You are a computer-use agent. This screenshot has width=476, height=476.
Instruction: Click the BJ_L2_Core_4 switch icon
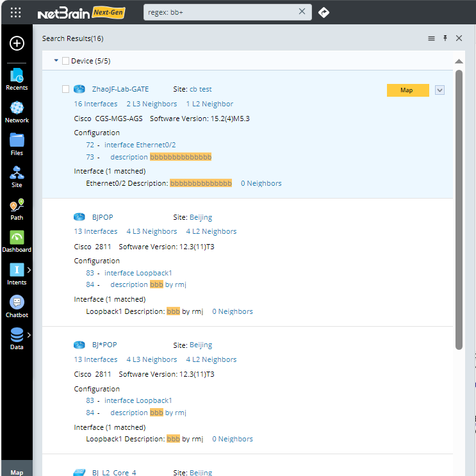point(79,472)
